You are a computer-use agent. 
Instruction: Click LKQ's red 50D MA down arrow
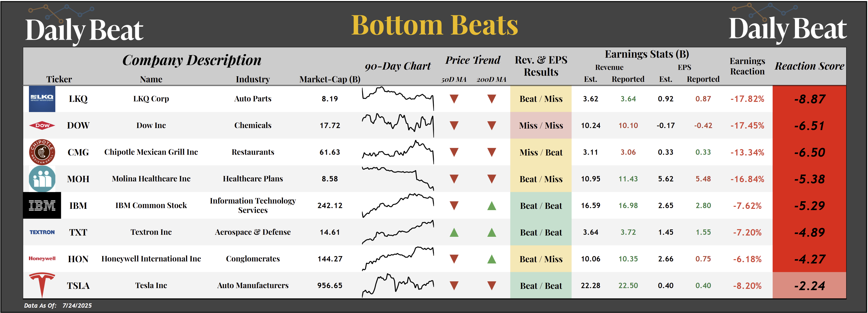(x=454, y=99)
